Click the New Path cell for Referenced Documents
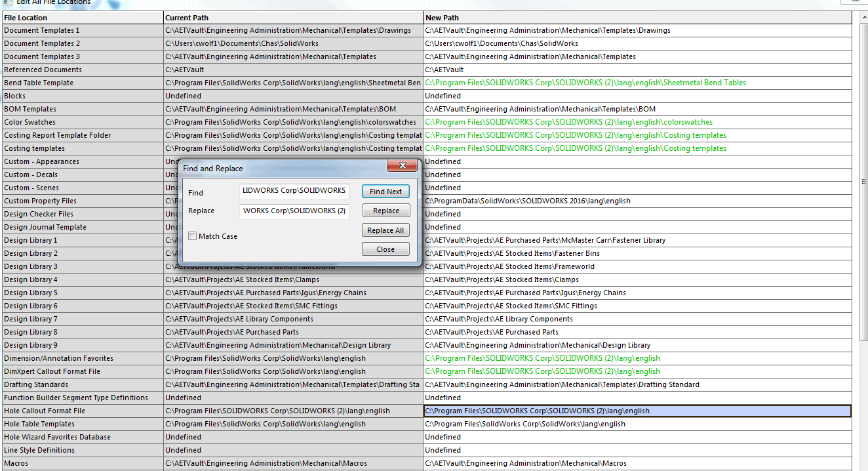This screenshot has height=471, width=868. tap(637, 70)
